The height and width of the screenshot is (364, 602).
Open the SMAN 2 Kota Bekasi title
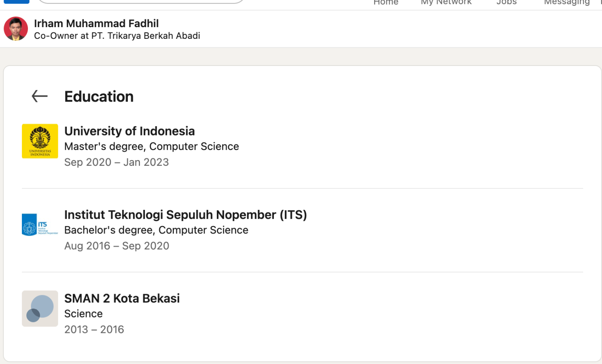click(x=122, y=298)
